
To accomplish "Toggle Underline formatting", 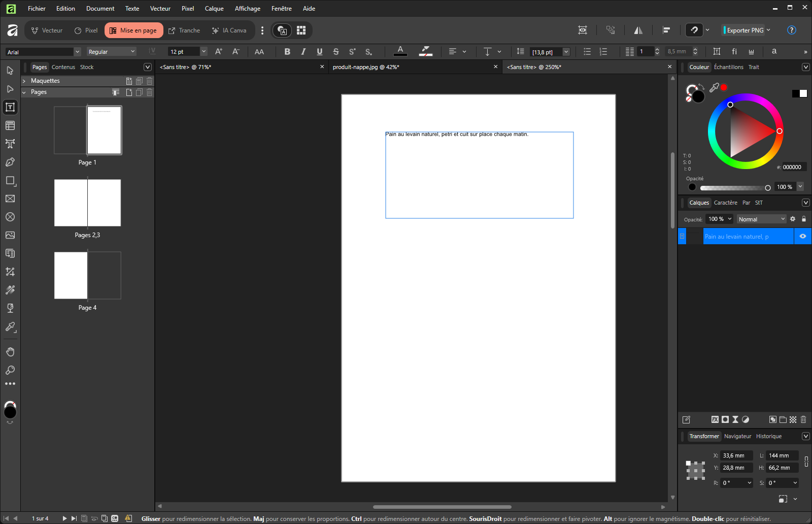I will click(320, 52).
